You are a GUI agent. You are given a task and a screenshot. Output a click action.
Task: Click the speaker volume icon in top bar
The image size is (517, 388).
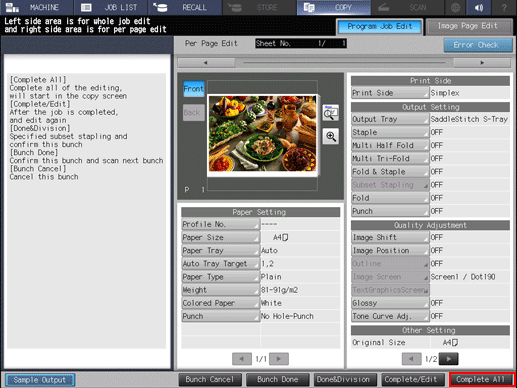pos(479,7)
